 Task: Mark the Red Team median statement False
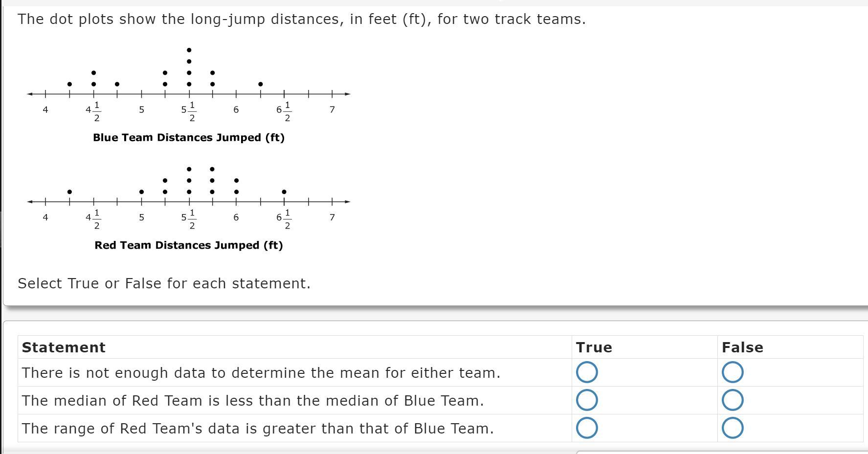click(x=733, y=400)
